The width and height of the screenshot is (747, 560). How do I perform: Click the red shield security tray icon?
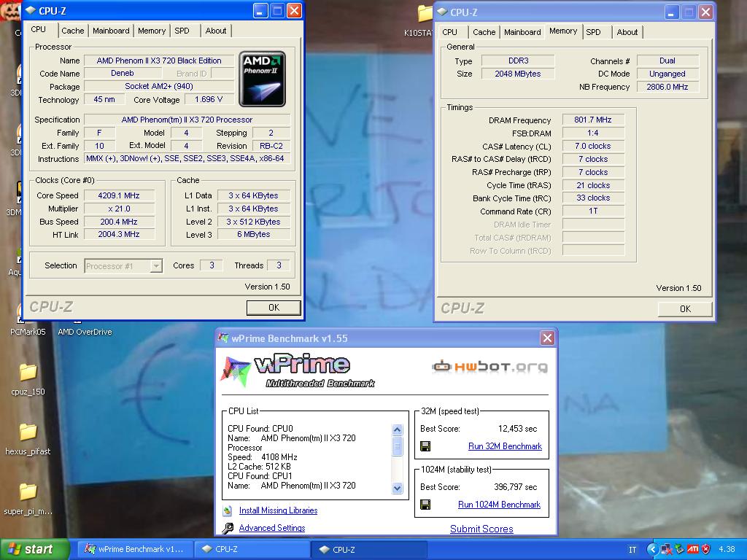[705, 550]
